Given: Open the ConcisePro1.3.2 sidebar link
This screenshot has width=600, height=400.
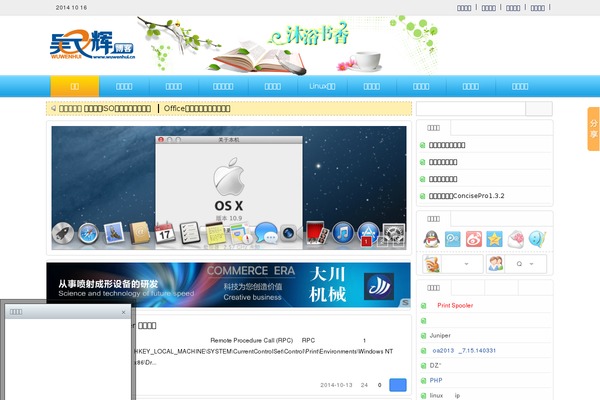Looking at the screenshot, I should (466, 196).
